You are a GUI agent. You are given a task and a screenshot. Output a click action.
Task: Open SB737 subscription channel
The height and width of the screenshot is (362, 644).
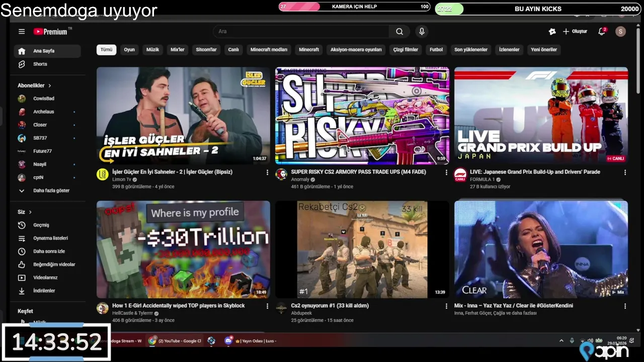[47, 138]
